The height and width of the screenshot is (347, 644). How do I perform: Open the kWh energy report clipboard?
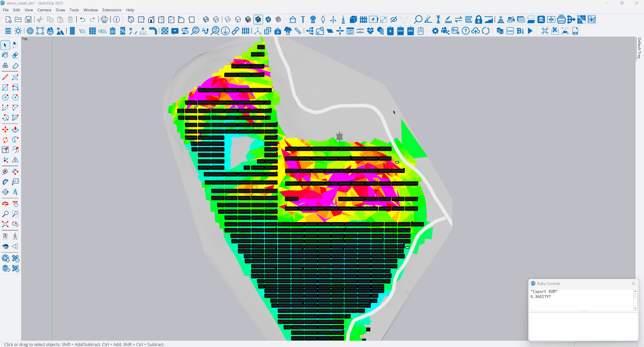pyautogui.click(x=400, y=31)
